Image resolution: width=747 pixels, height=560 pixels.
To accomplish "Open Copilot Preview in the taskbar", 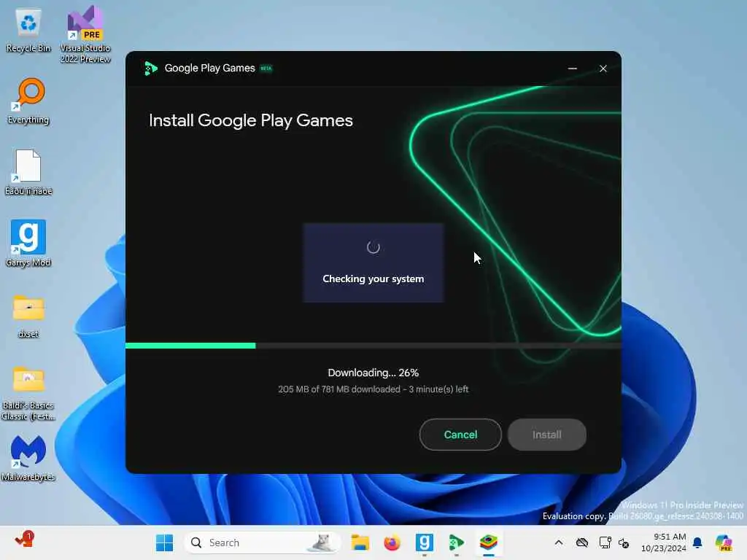I will tap(724, 542).
